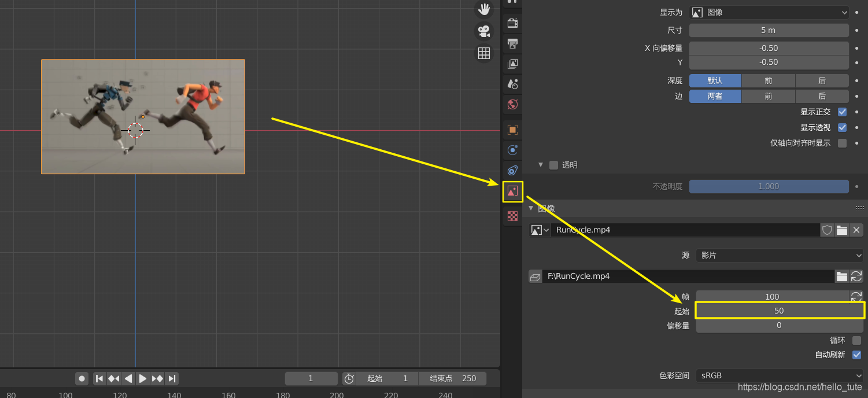Viewport: 868px width, 398px height.
Task: Click the animate dot beside 尺寸
Action: coord(856,30)
